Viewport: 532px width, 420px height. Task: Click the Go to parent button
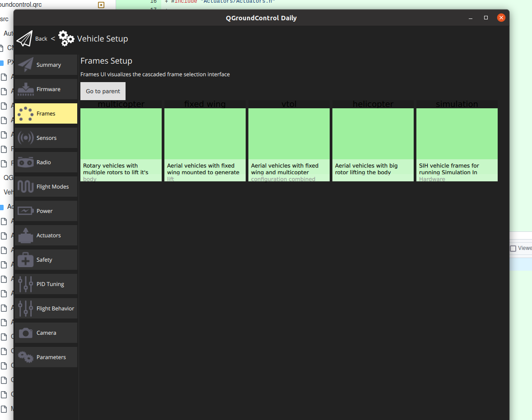click(x=103, y=91)
